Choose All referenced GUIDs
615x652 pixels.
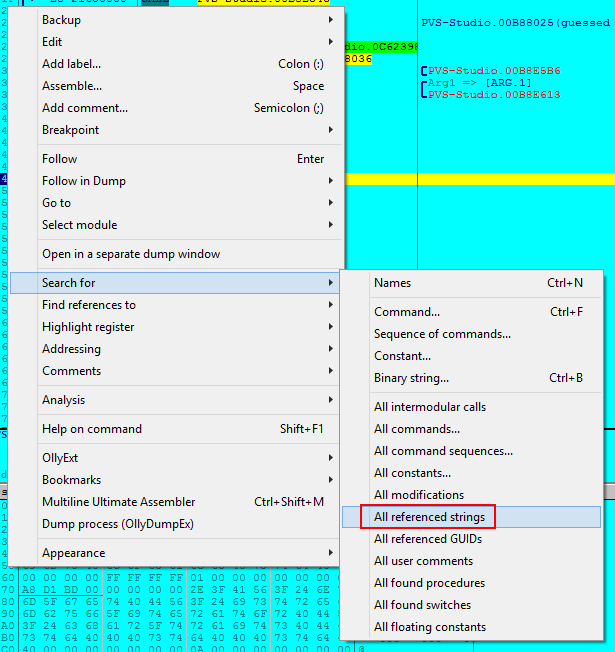coord(472,539)
